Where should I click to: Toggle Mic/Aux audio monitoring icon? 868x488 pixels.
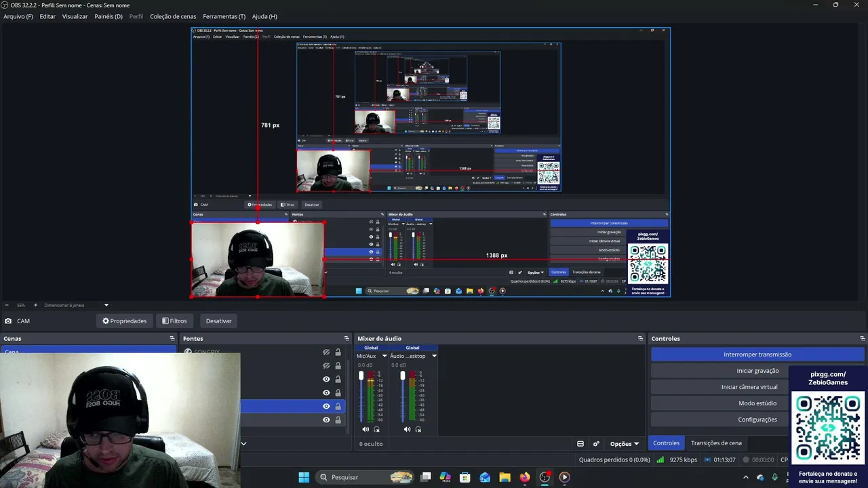[x=377, y=429]
